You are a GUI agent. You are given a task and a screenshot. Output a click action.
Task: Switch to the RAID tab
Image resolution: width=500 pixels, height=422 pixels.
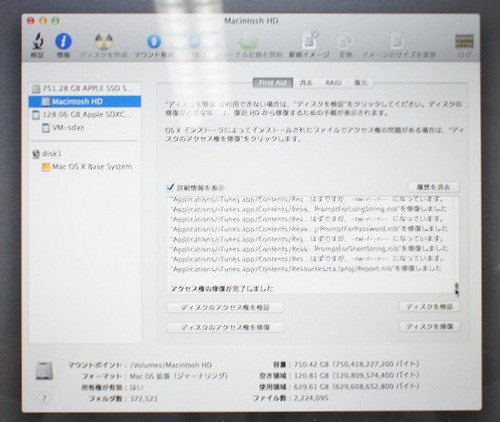click(x=333, y=83)
